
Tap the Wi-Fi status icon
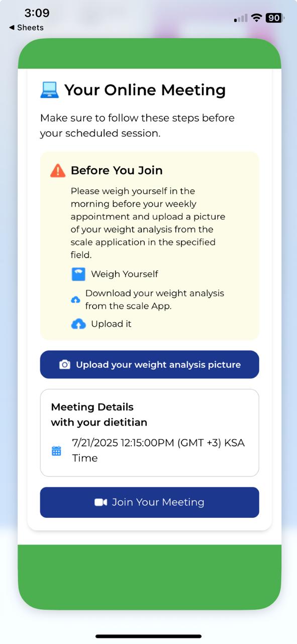[x=257, y=18]
